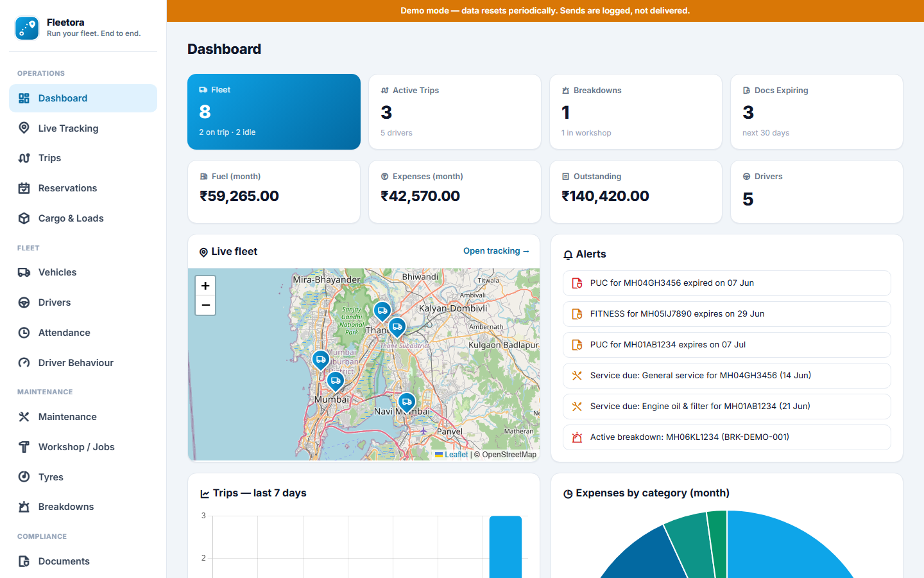924x578 pixels.
Task: Click the Fleetora logo icon
Action: [27, 28]
